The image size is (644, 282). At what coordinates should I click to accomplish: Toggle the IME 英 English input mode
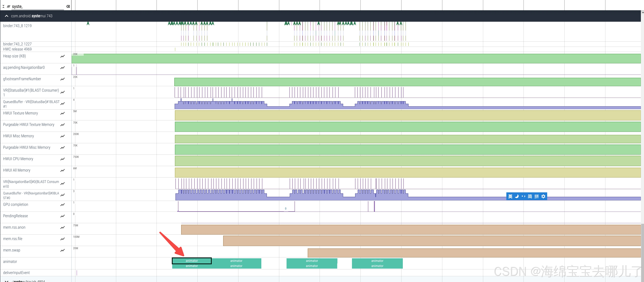(510, 197)
